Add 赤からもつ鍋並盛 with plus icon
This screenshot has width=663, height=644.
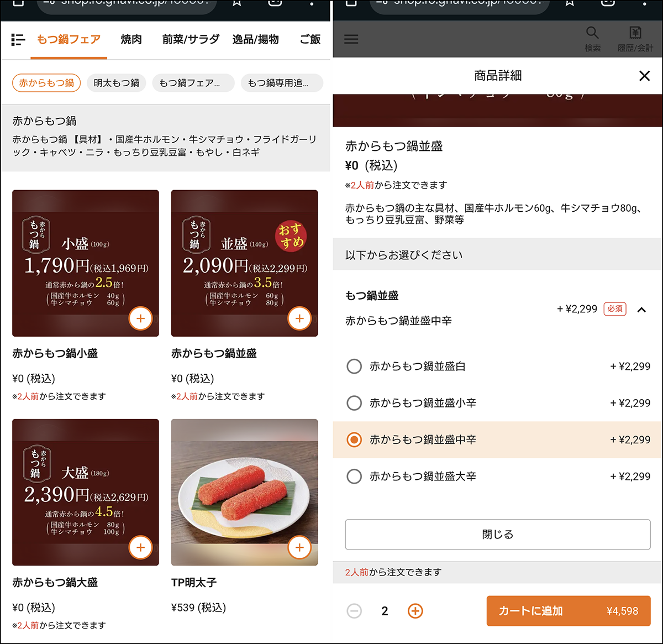299,318
